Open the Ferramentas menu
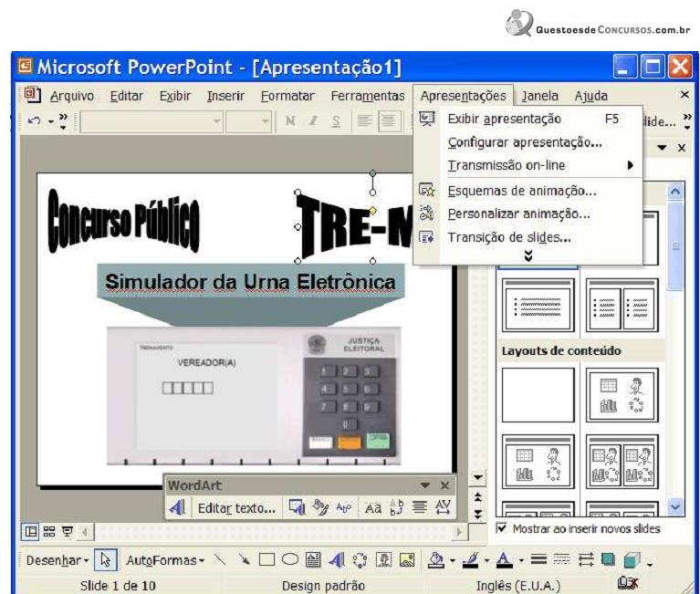The height and width of the screenshot is (594, 700). [368, 96]
